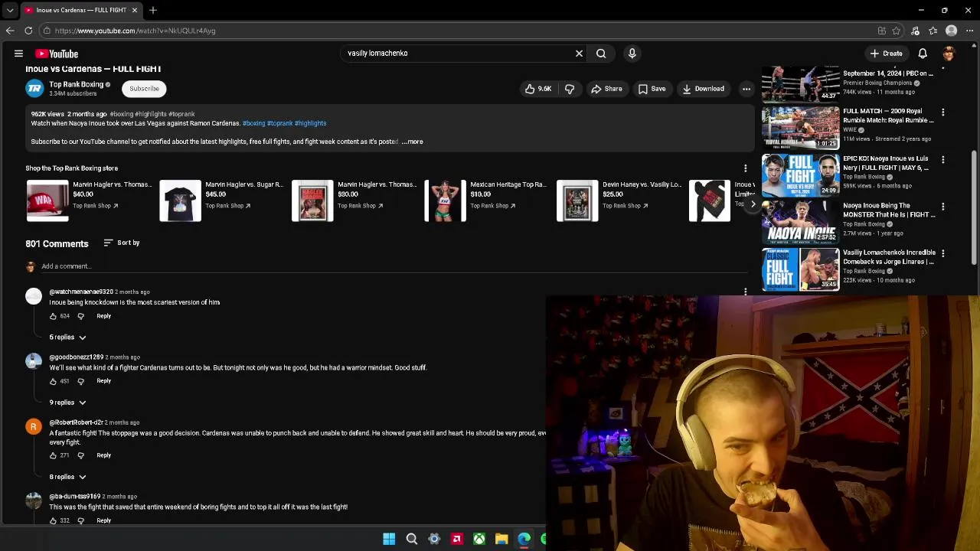Download the video

tap(703, 89)
